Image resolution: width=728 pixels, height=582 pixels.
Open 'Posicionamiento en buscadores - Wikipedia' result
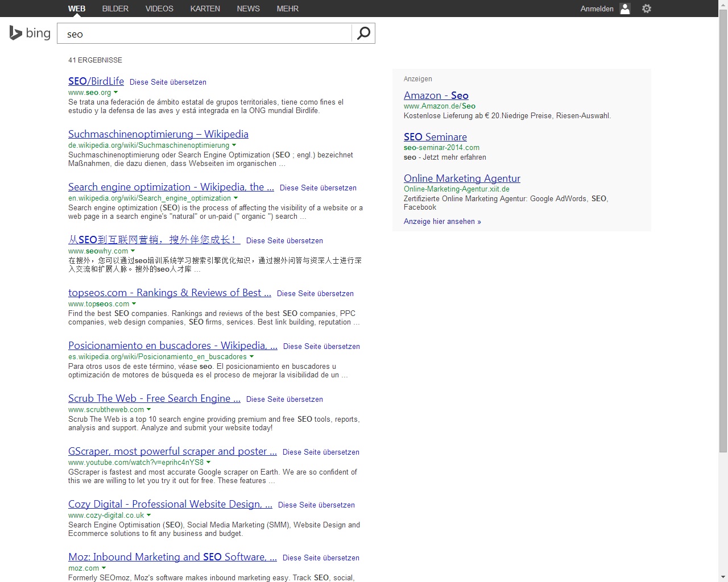[173, 346]
